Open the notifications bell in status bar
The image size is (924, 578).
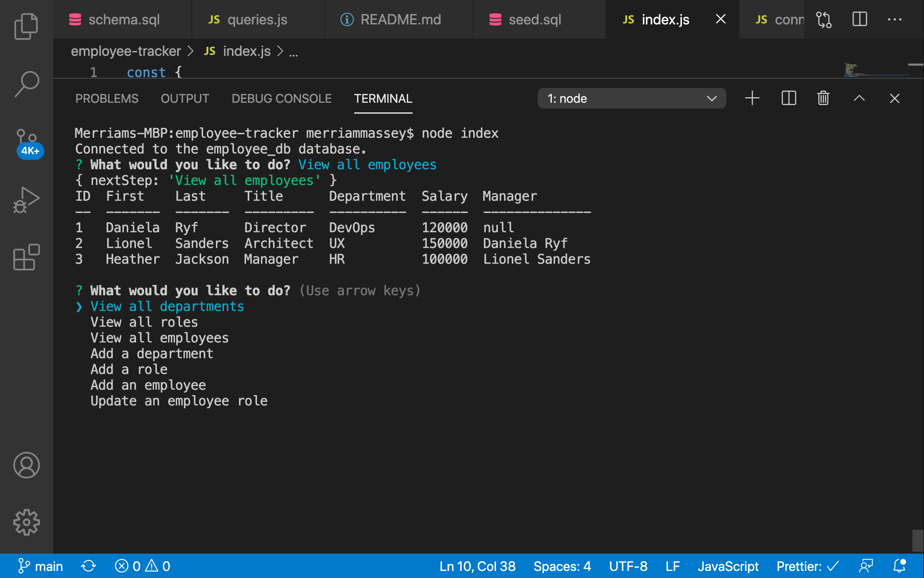900,566
